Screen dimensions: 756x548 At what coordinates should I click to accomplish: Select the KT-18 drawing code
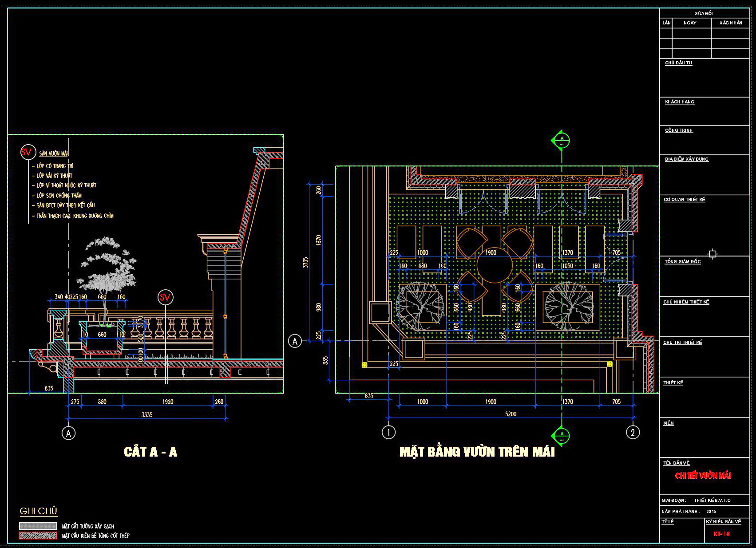pos(721,534)
